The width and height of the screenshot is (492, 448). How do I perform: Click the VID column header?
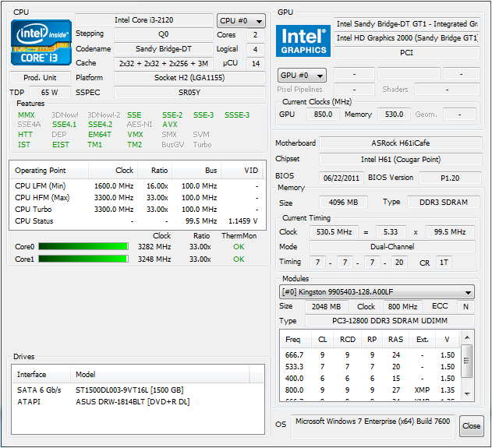tap(243, 171)
